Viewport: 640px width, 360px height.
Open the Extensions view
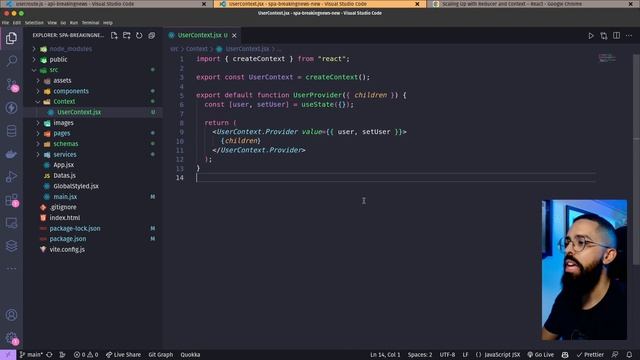[x=11, y=200]
